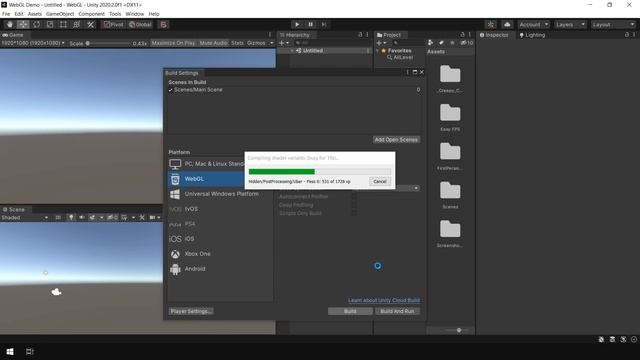
Task: Toggle Maximize On Play
Action: click(173, 43)
